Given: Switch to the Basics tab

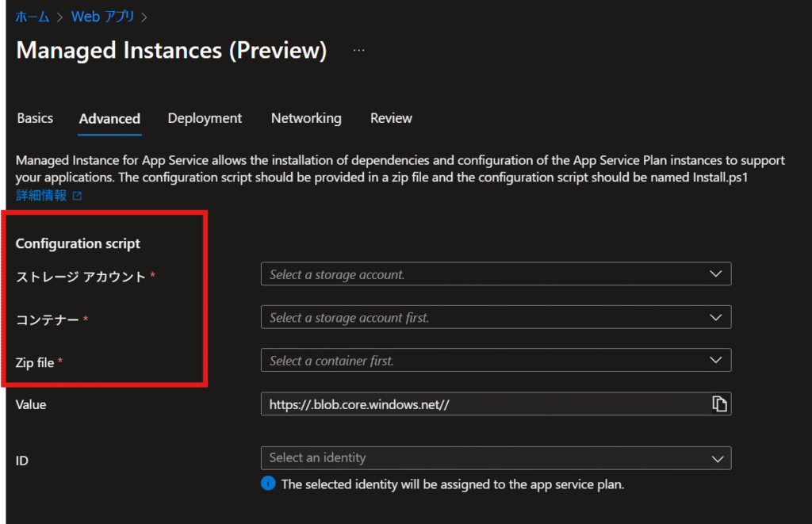Looking at the screenshot, I should [x=35, y=118].
